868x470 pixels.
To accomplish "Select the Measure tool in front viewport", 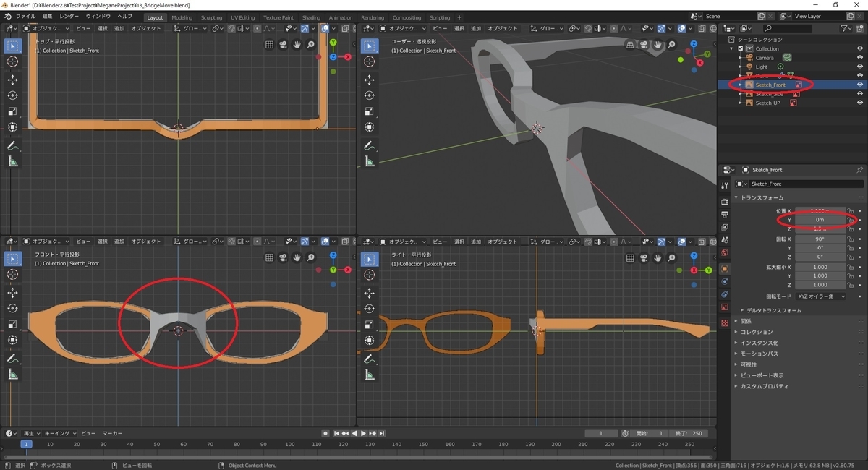I will tap(12, 374).
